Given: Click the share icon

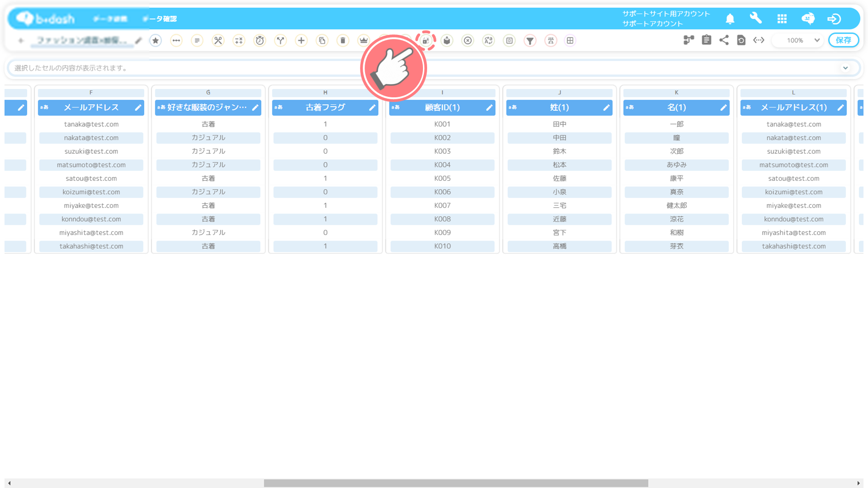Looking at the screenshot, I should pyautogui.click(x=724, y=40).
